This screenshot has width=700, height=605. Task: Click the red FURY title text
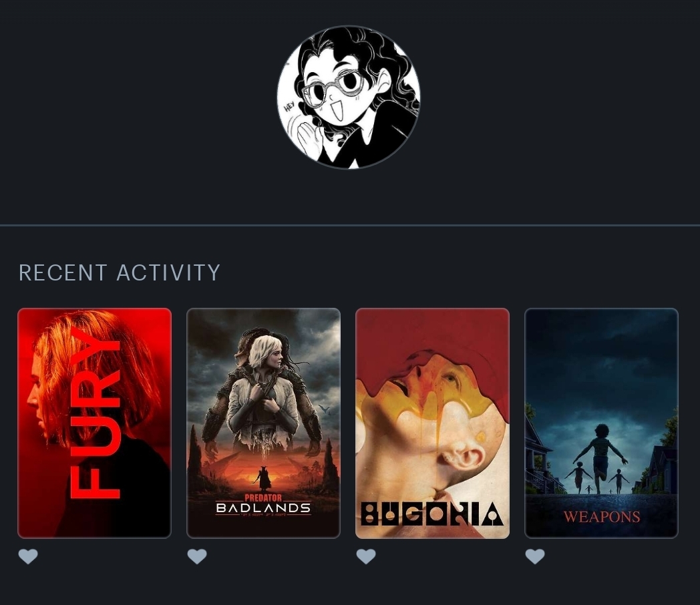95,413
